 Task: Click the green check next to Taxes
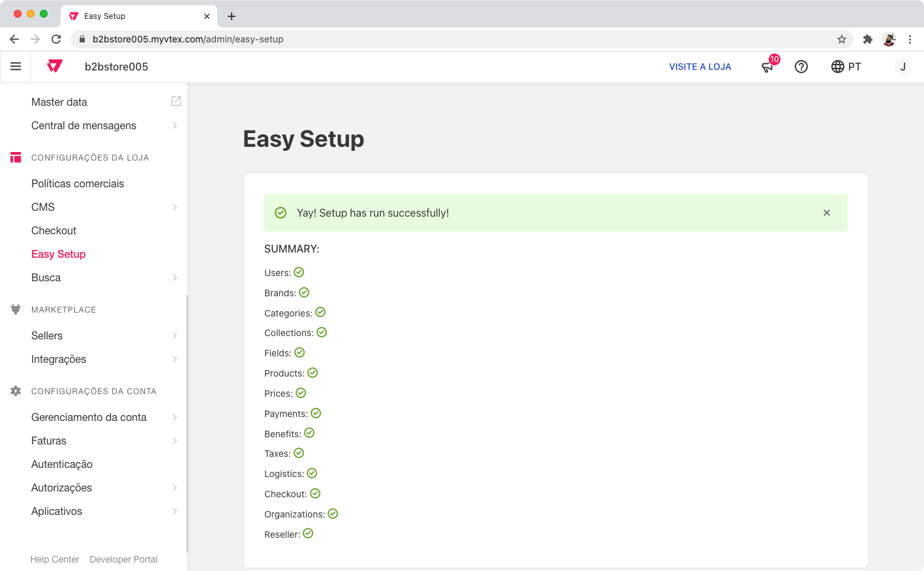coord(299,453)
